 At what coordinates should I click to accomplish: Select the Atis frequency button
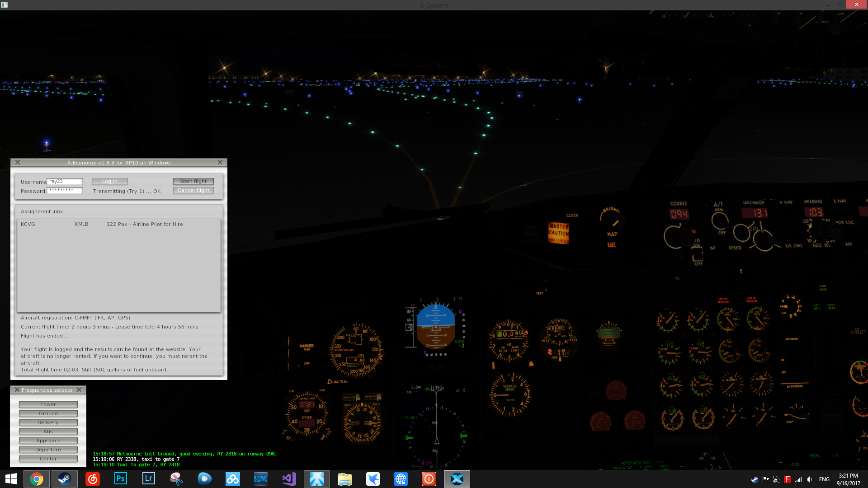[x=47, y=432]
